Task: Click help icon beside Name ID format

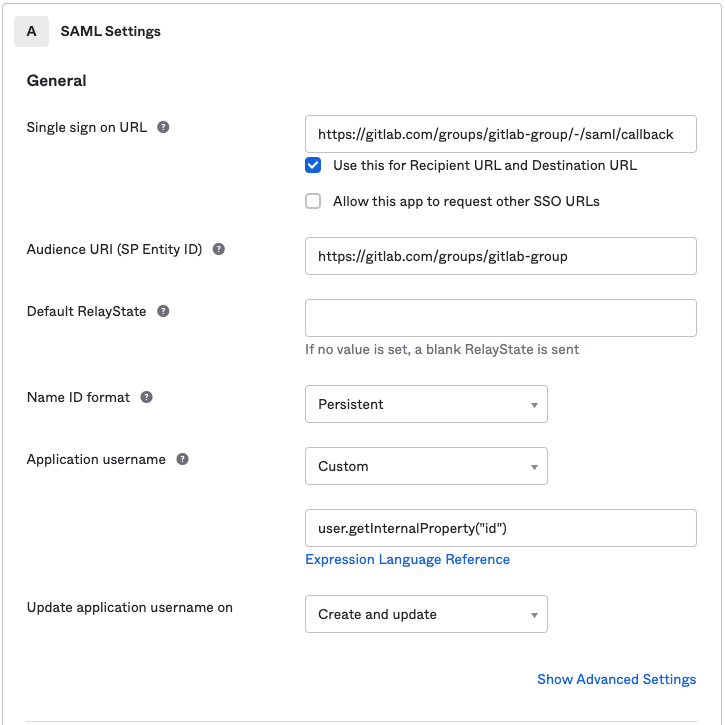Action: 147,397
